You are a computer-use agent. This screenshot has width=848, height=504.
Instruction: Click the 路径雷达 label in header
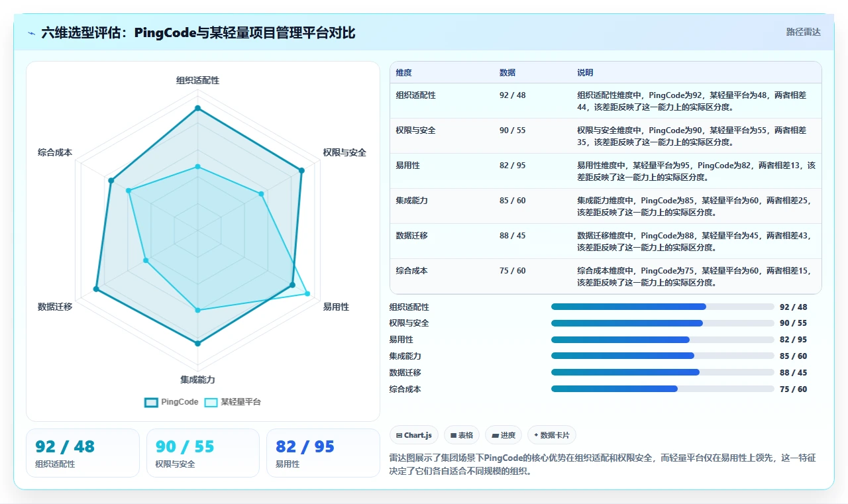(804, 32)
